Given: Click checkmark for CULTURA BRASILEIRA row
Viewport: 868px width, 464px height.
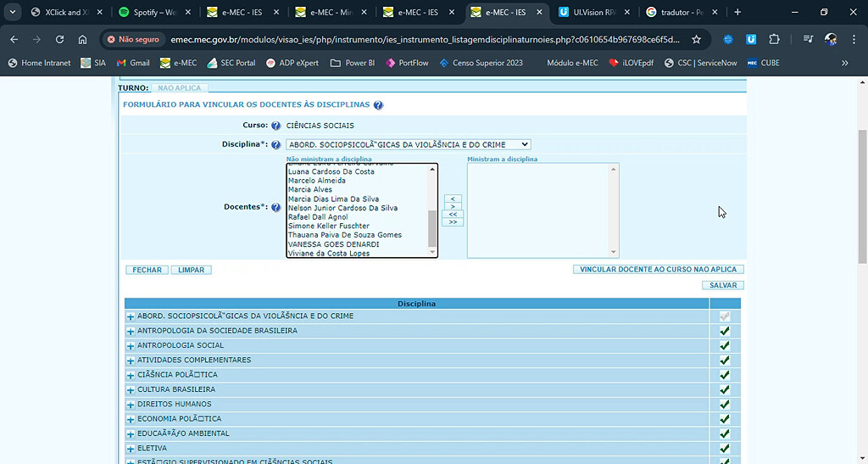Looking at the screenshot, I should [724, 390].
